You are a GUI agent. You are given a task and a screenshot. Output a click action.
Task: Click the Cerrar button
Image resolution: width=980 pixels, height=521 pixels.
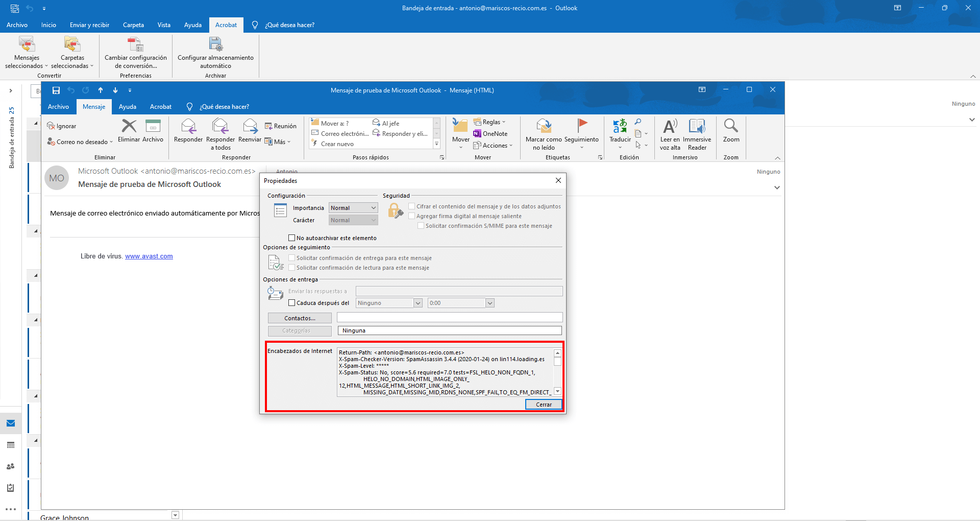coord(544,405)
